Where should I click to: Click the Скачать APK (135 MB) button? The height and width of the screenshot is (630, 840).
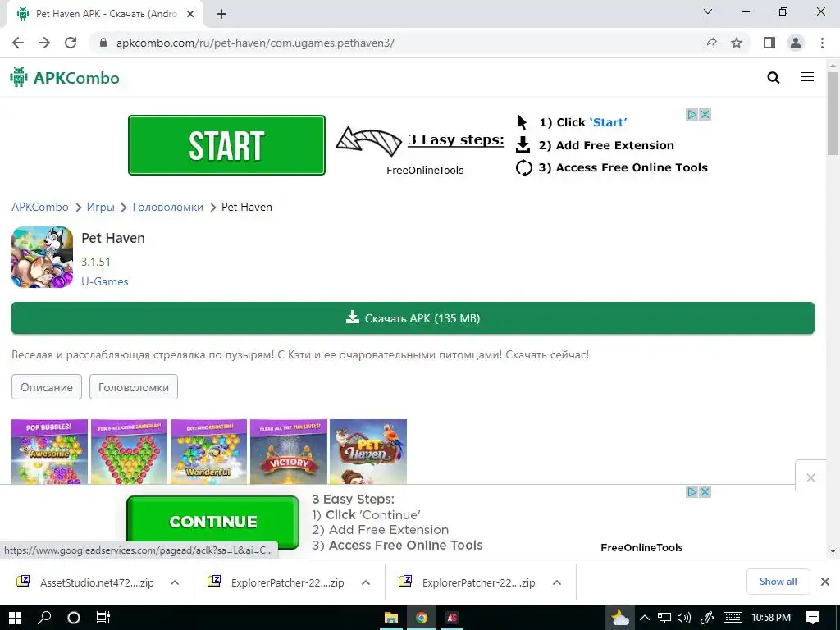(413, 317)
